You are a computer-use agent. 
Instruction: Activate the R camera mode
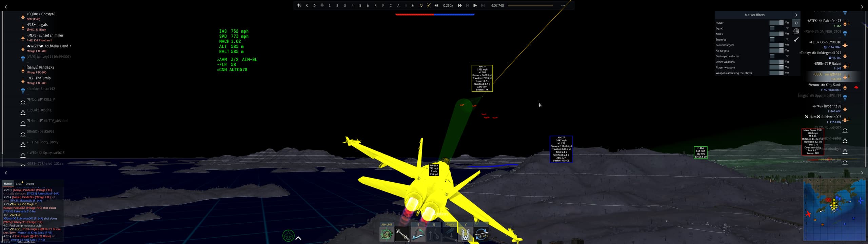coord(375,5)
